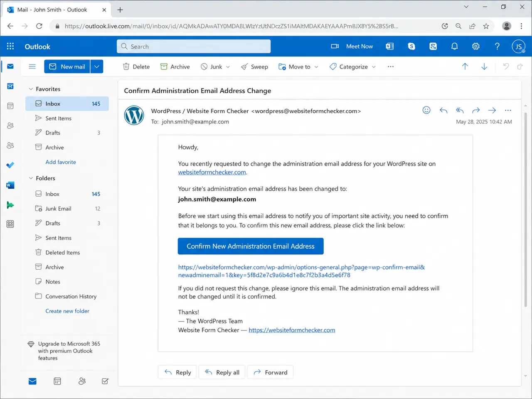The image size is (532, 399).
Task: Open the app launcher grid icon
Action: coord(10,46)
